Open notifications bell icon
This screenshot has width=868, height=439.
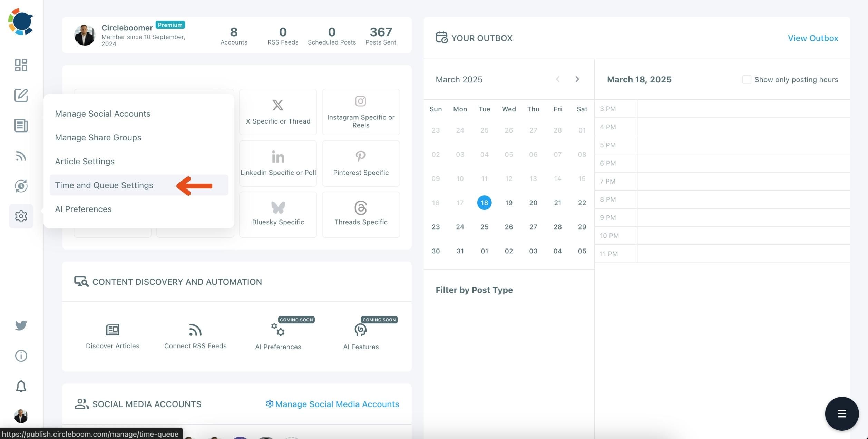(x=21, y=386)
